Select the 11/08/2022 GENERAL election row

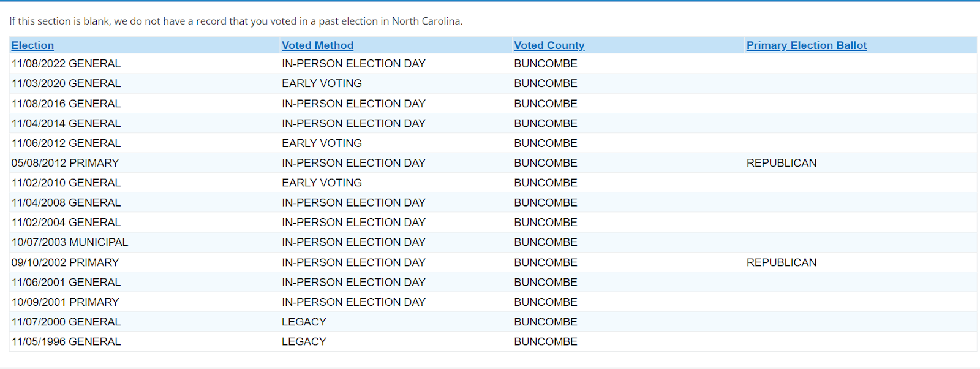coord(66,64)
